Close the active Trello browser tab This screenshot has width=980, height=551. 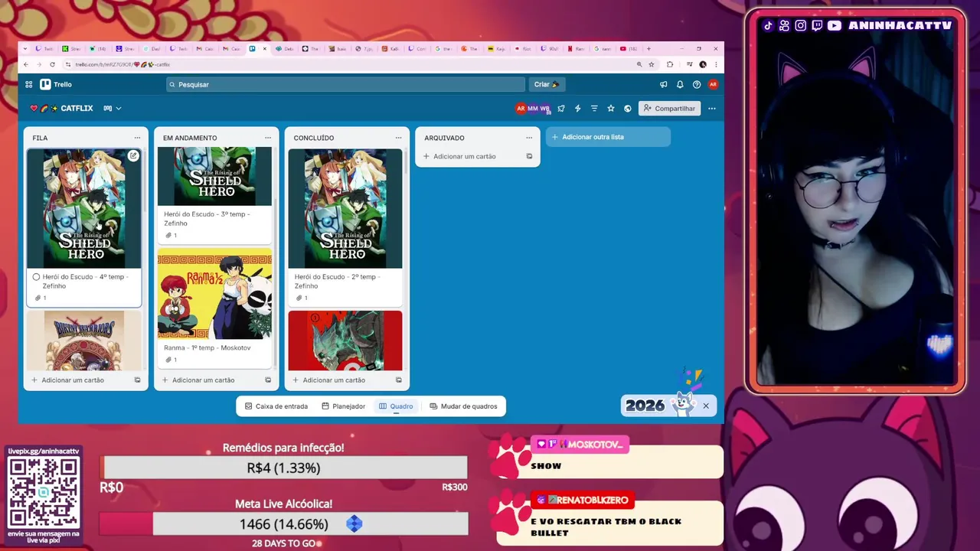(x=265, y=49)
